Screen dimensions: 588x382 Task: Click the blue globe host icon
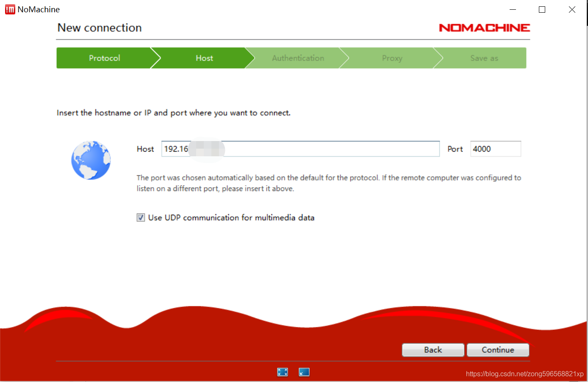pyautogui.click(x=91, y=161)
